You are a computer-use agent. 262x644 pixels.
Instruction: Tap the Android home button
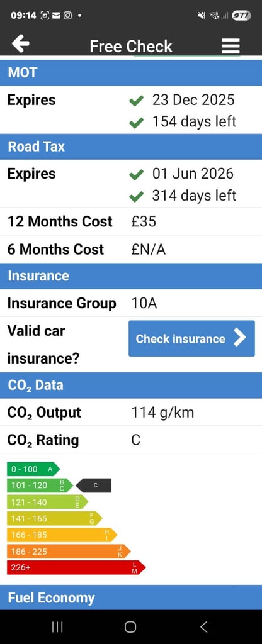pyautogui.click(x=130, y=626)
